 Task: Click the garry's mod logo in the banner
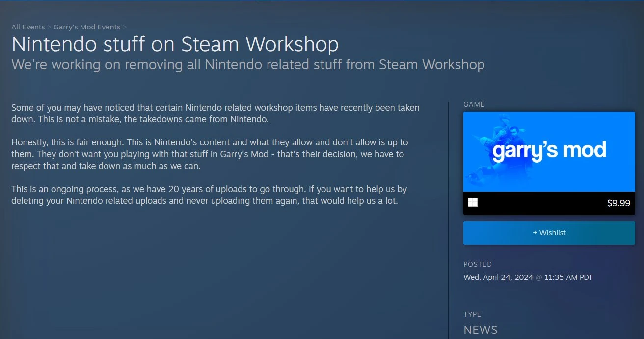(x=549, y=151)
